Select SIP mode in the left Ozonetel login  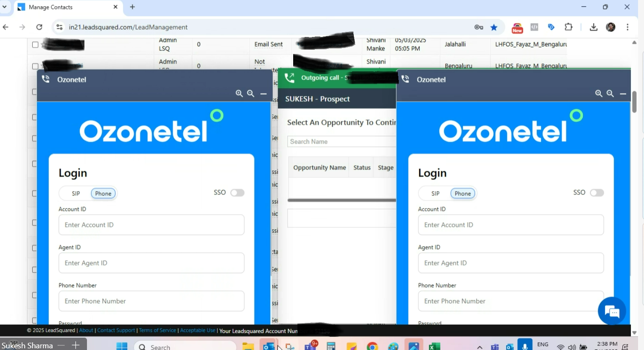click(x=76, y=193)
